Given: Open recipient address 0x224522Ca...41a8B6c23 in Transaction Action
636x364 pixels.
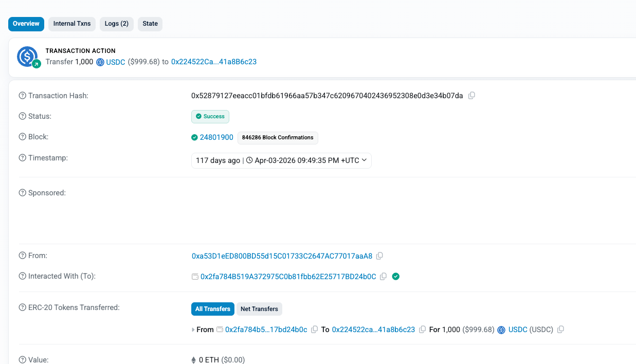Looking at the screenshot, I should 214,62.
